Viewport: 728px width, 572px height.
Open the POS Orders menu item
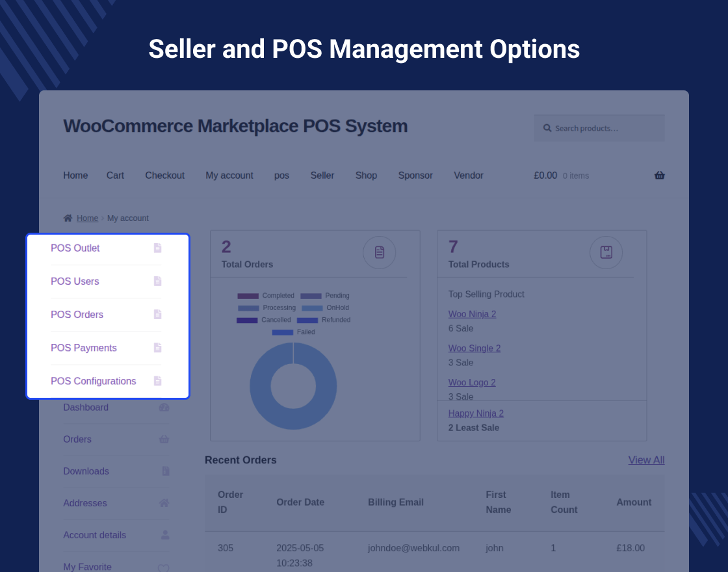77,315
